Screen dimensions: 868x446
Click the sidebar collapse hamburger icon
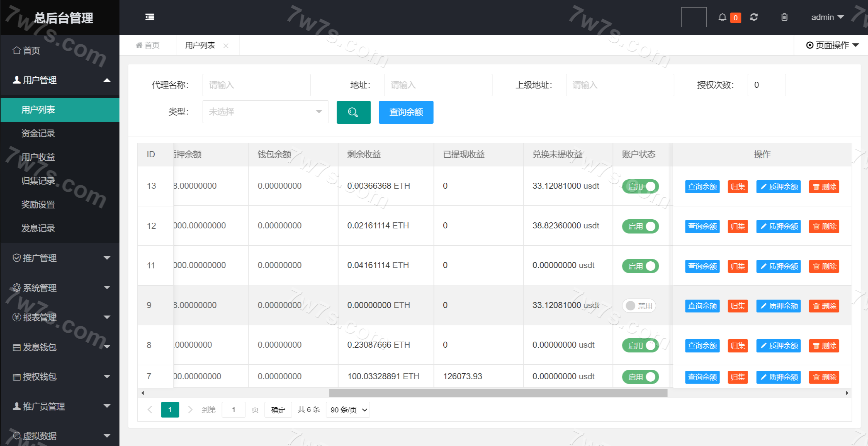(x=150, y=17)
